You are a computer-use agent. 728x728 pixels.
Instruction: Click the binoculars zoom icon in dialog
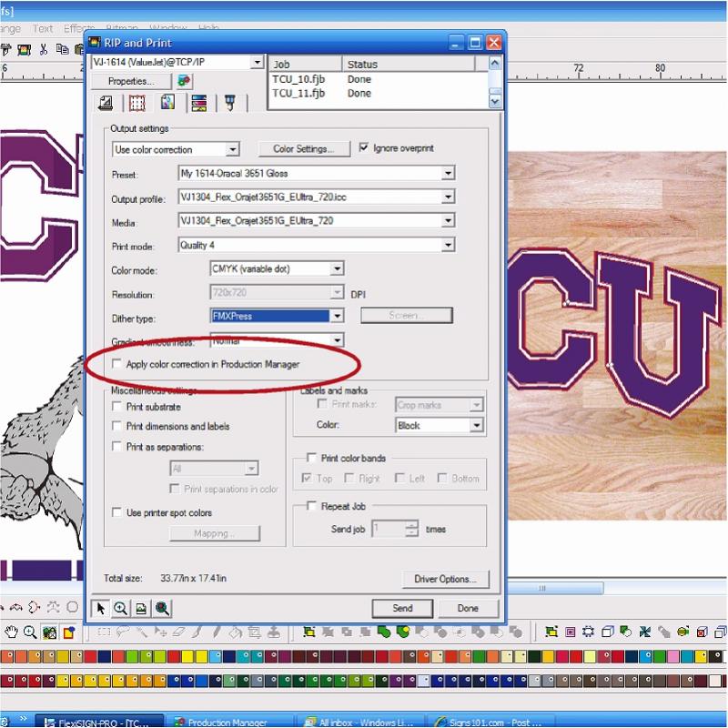point(162,608)
